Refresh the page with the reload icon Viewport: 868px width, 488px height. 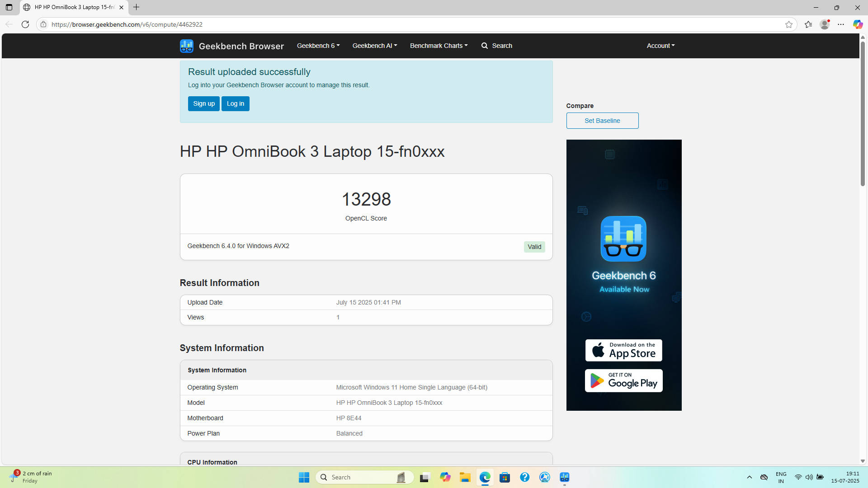click(x=25, y=24)
